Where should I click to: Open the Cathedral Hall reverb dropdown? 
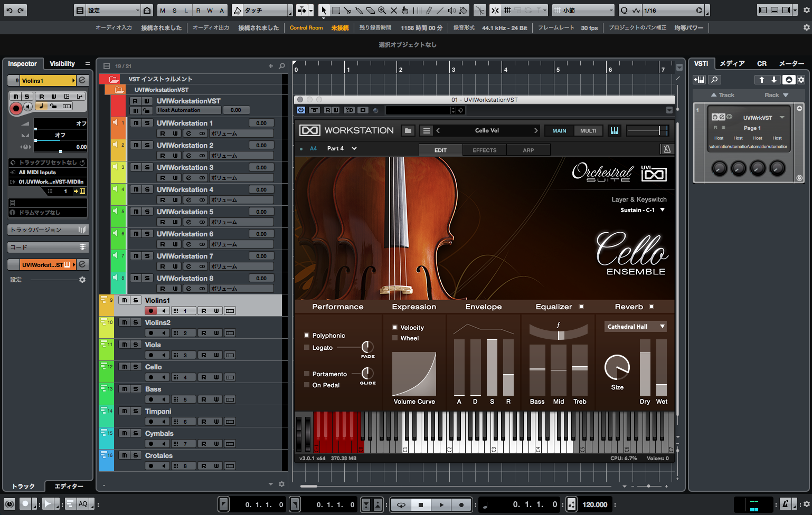(636, 327)
